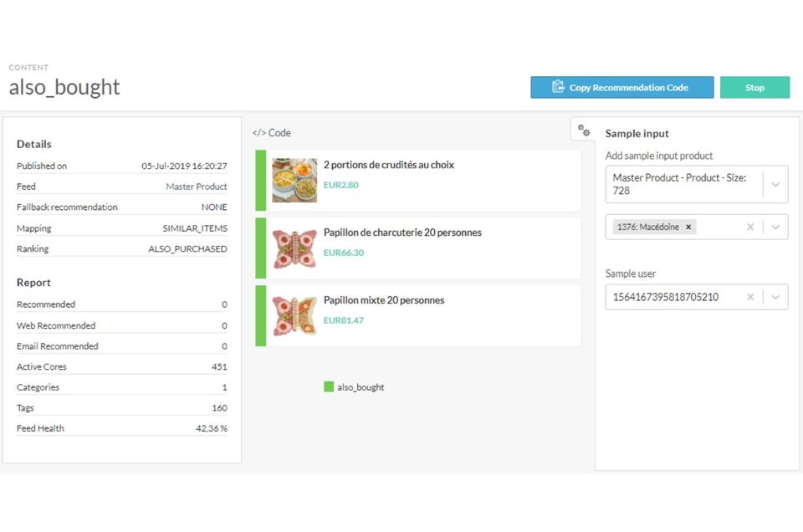Clear the Sample user field

pos(750,297)
